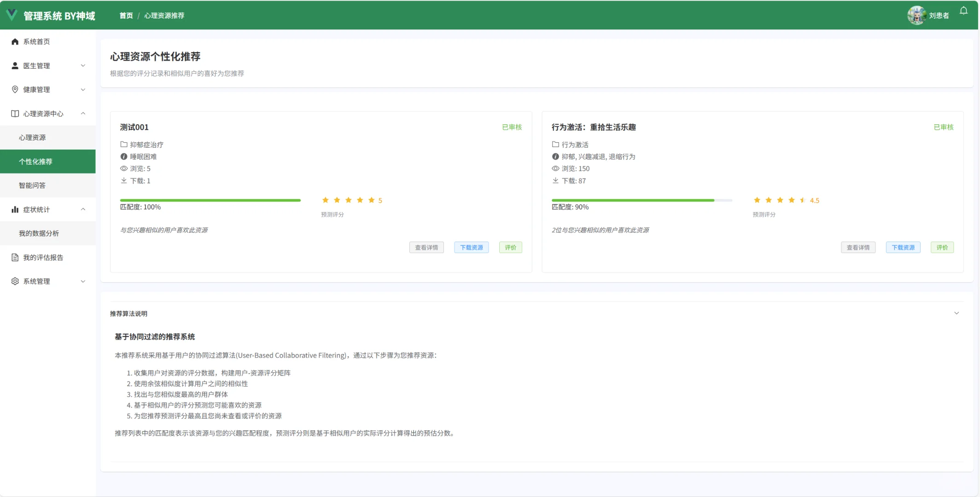
Task: Go to 首页 in the breadcrumb
Action: [x=125, y=15]
